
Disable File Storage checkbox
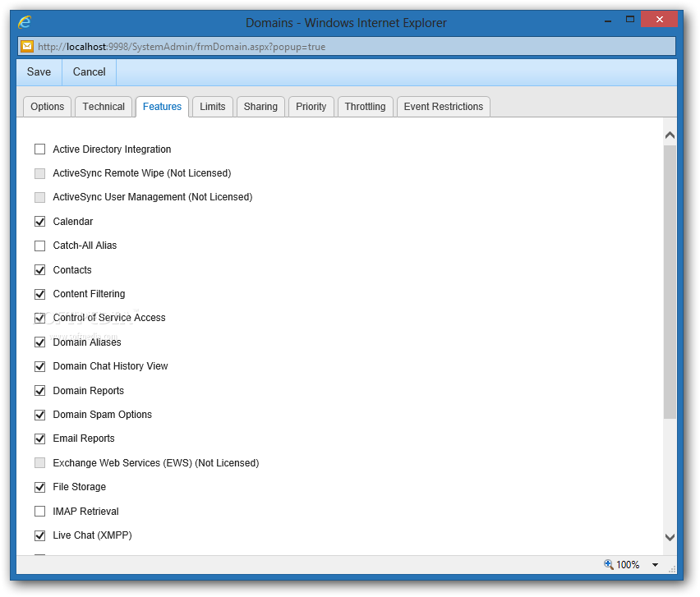pyautogui.click(x=39, y=487)
